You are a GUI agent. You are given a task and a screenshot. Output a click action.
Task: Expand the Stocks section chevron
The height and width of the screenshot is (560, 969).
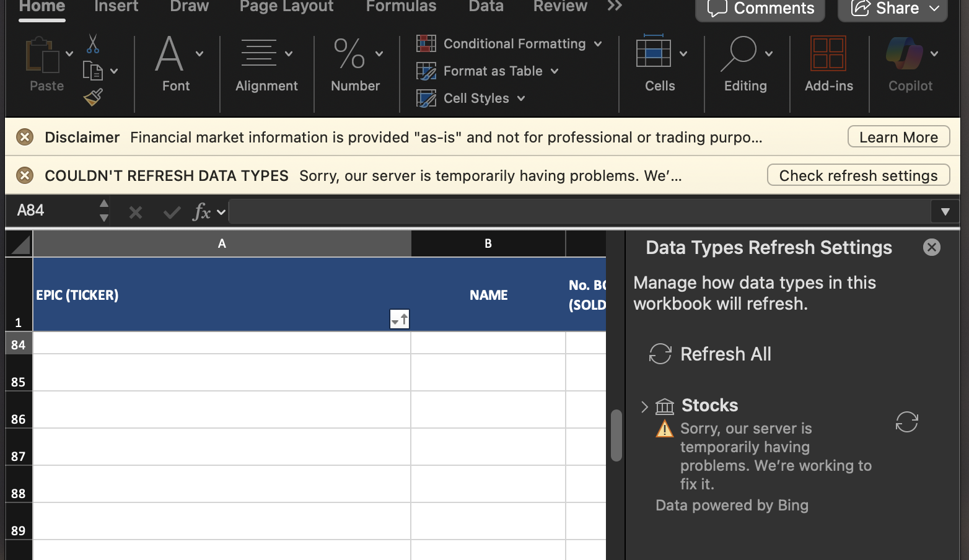tap(644, 406)
